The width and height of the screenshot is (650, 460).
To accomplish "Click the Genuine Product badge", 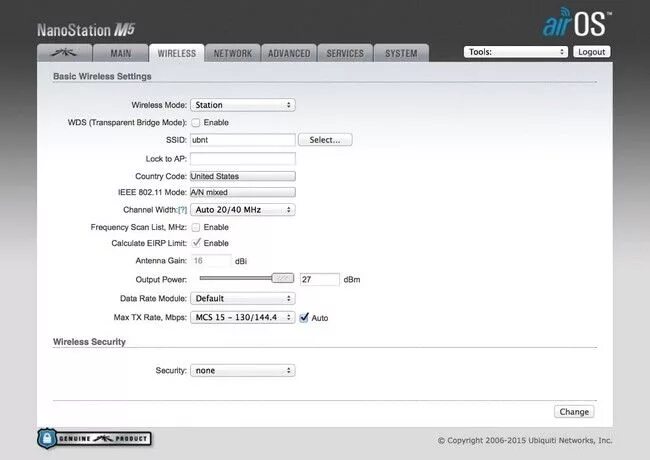I will 94,438.
